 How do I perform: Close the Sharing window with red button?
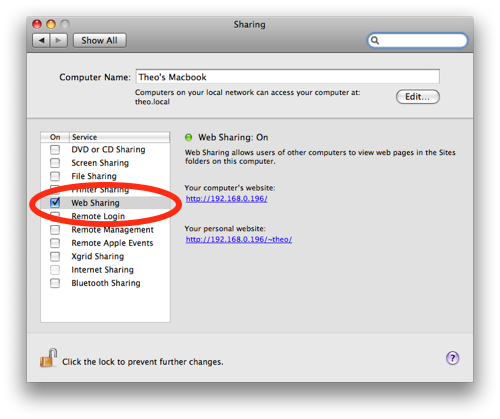(37, 24)
